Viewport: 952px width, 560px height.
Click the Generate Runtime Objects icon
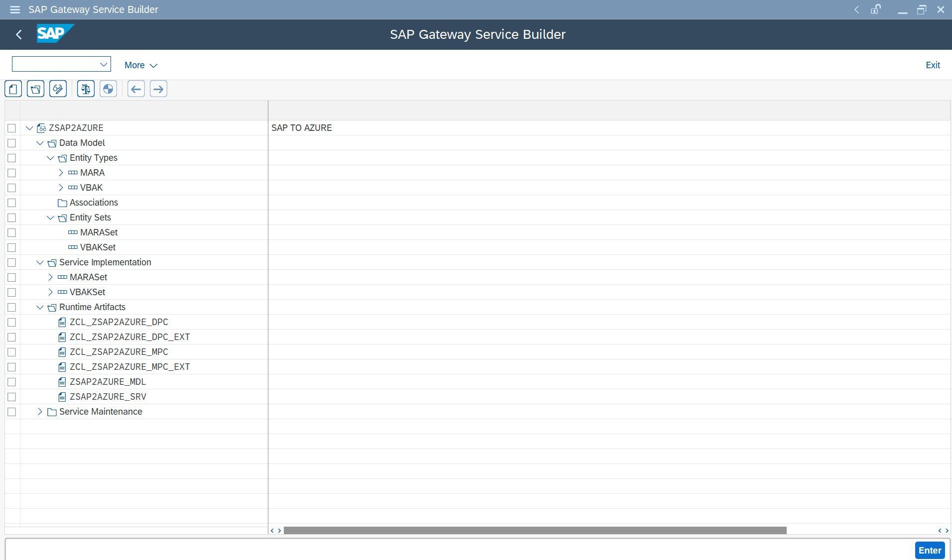tap(108, 89)
